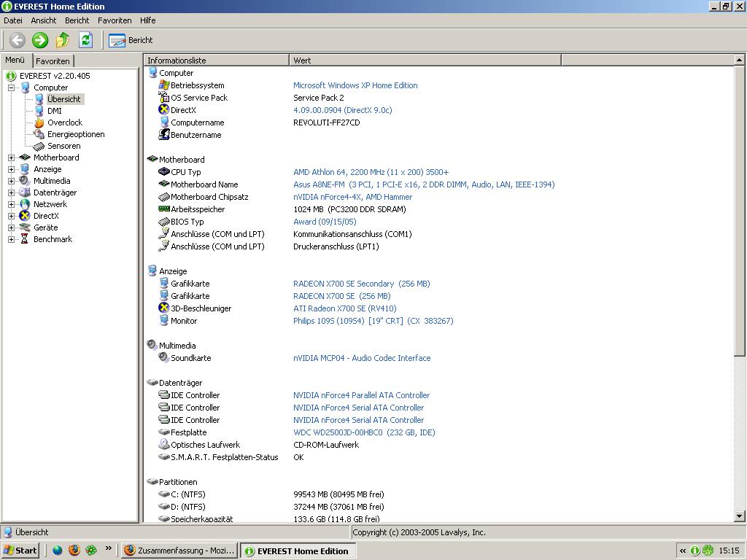
Task: Expand the Multimedia tree node
Action: (12, 181)
